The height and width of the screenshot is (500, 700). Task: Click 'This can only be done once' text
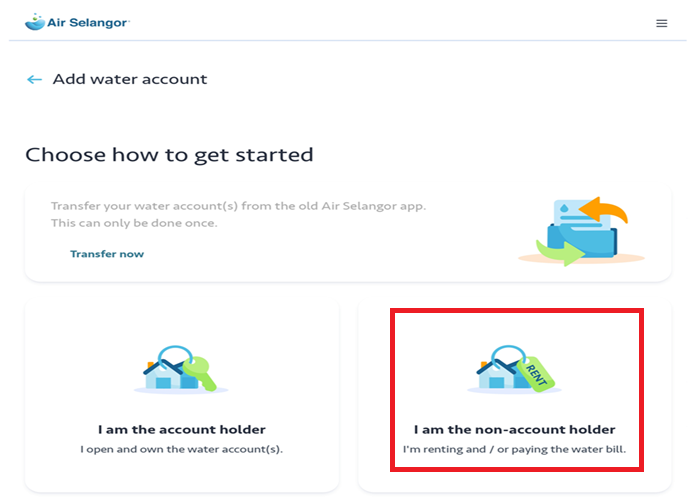[134, 223]
